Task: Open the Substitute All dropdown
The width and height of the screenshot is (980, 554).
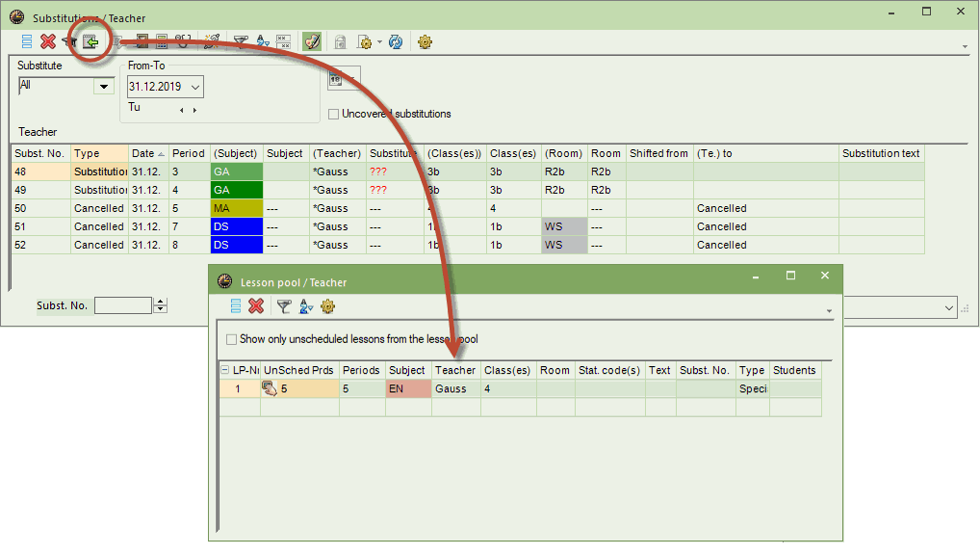Action: (x=104, y=87)
